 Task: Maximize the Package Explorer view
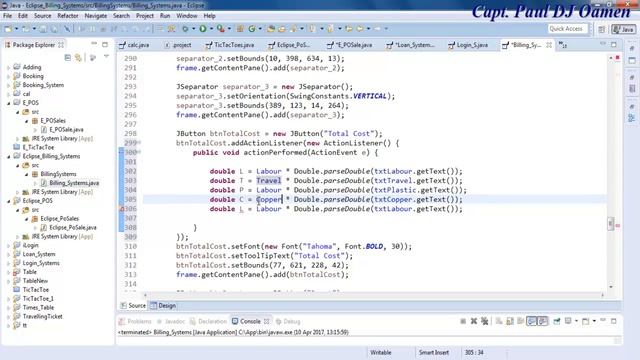click(x=105, y=44)
